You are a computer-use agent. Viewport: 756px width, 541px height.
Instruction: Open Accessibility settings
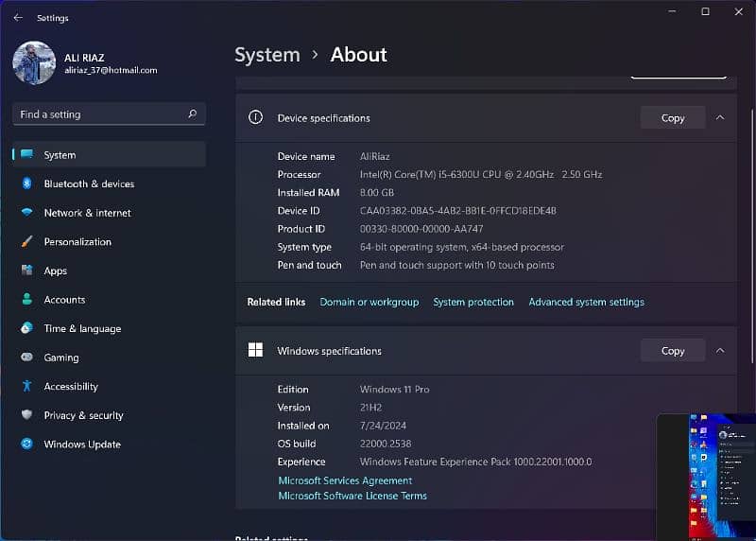71,387
